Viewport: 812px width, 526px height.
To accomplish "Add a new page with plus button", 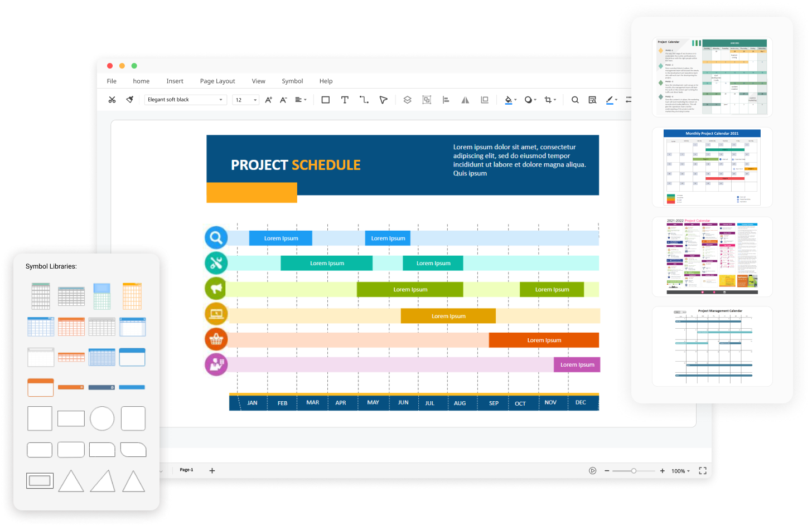I will (x=212, y=471).
